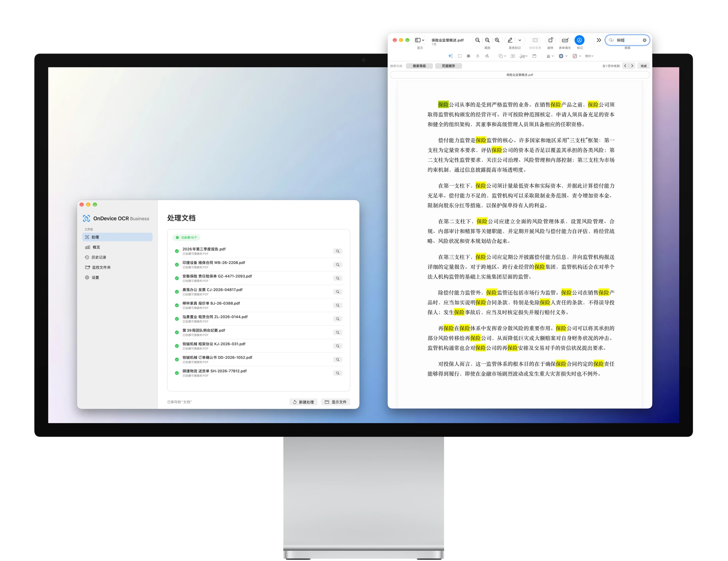Insert a text box from markup bar
Image resolution: width=728 pixels, height=561 pixels.
coord(513,56)
